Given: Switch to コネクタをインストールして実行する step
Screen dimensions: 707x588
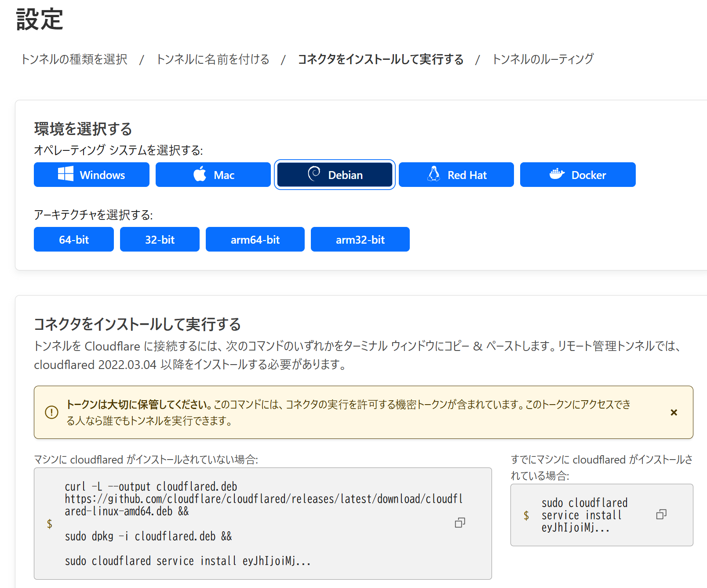Looking at the screenshot, I should click(x=380, y=59).
